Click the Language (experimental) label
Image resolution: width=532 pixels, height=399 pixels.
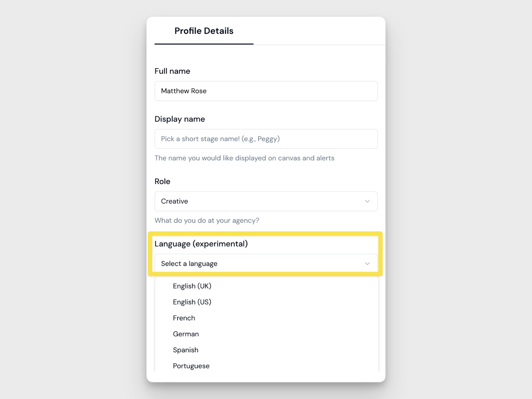tap(201, 244)
